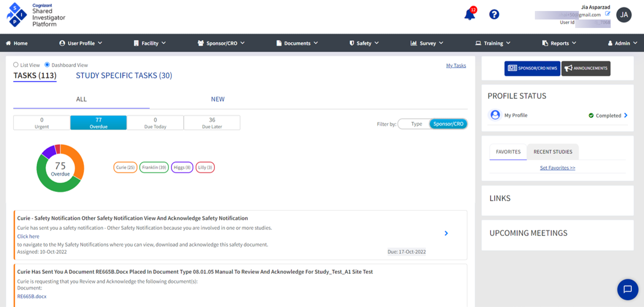Image resolution: width=644 pixels, height=307 pixels.
Task: Open the safety notification task arrow
Action: [x=446, y=233]
